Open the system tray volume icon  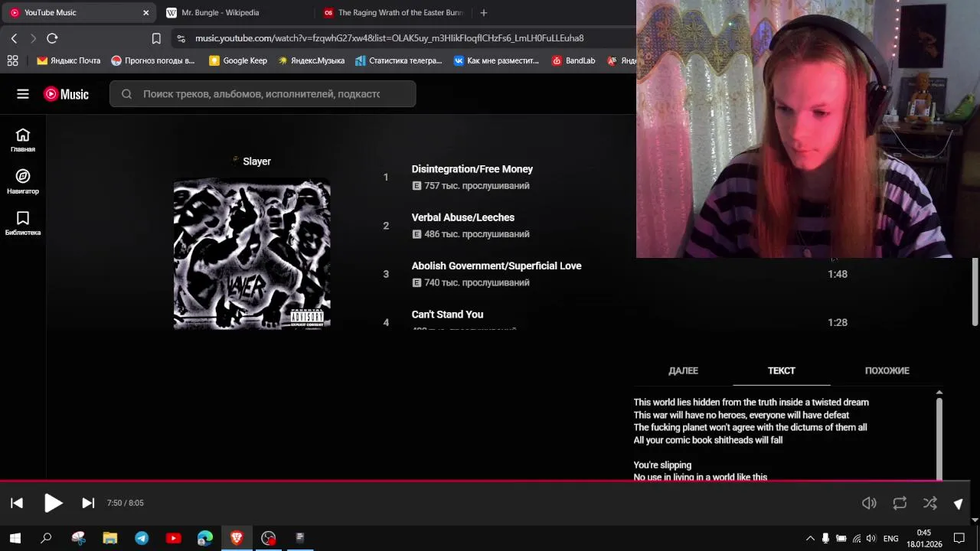(871, 539)
